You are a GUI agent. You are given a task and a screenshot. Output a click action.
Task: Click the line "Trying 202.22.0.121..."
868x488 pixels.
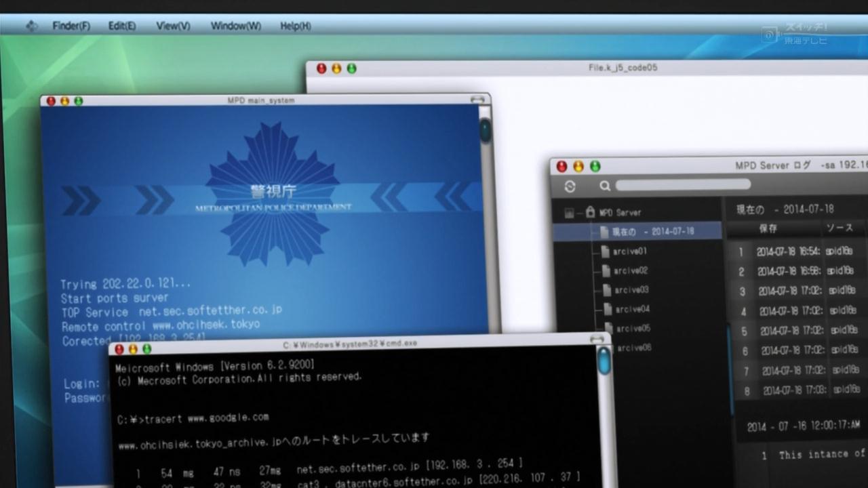pyautogui.click(x=125, y=284)
